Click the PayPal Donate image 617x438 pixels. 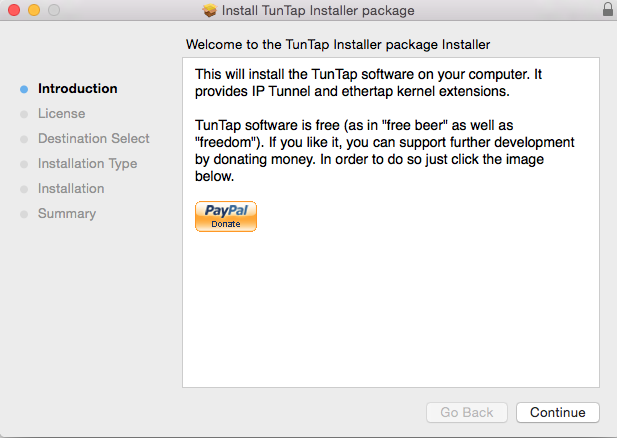pyautogui.click(x=226, y=216)
